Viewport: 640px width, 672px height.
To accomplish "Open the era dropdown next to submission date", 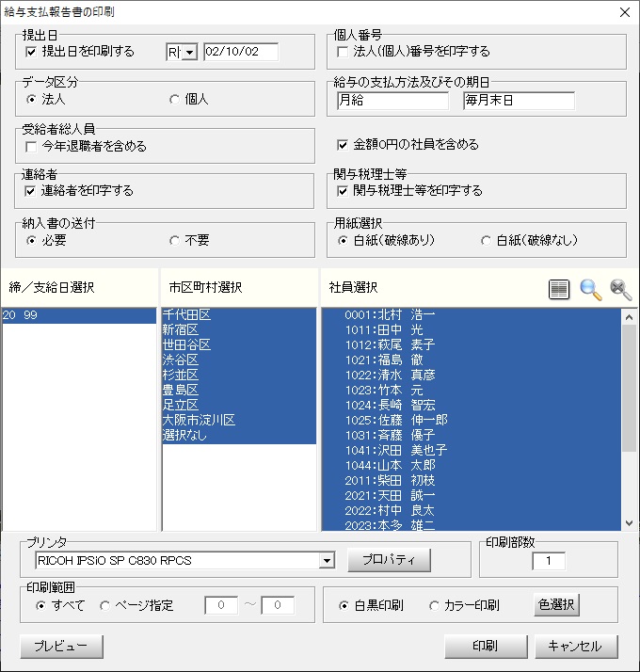I will (190, 53).
